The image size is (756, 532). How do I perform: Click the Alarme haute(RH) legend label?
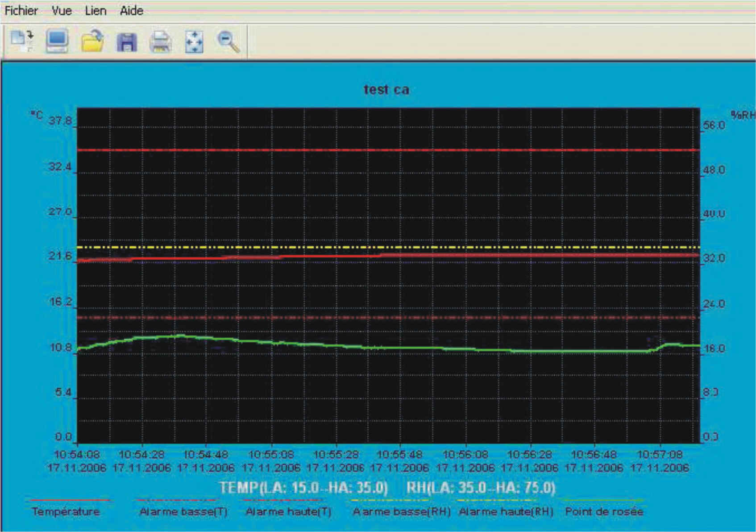[x=506, y=511]
